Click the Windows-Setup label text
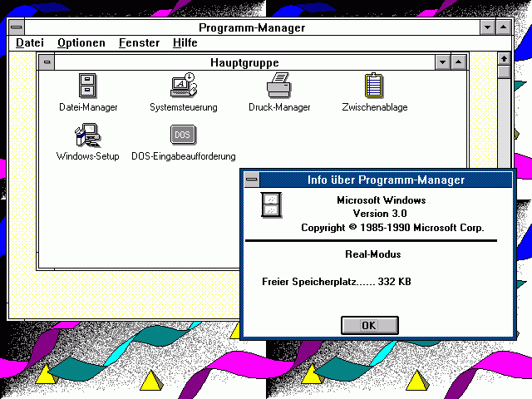This screenshot has width=532, height=399. coord(87,156)
